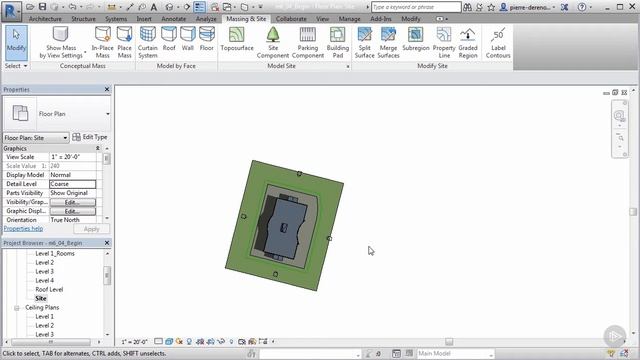Open the Help question mark icon

582,7
